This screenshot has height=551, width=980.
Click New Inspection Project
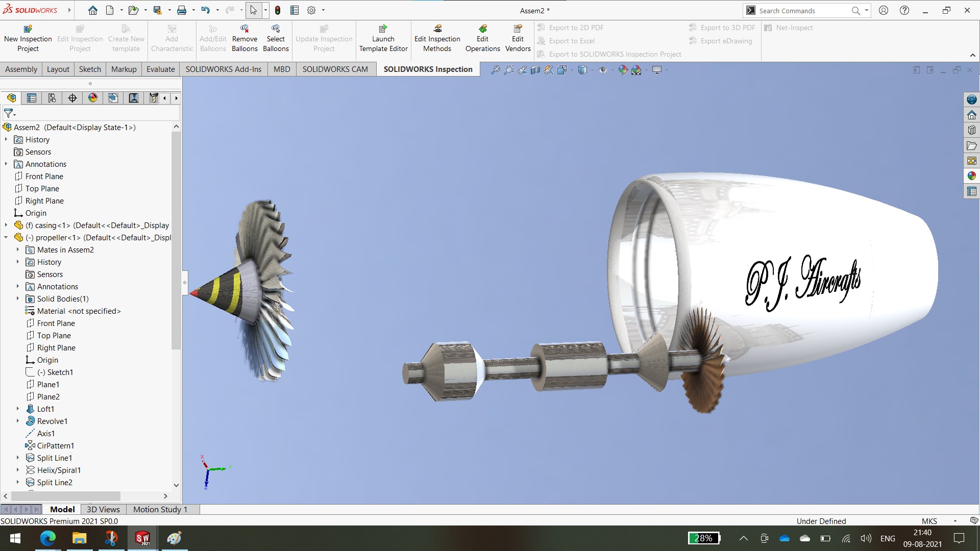28,38
